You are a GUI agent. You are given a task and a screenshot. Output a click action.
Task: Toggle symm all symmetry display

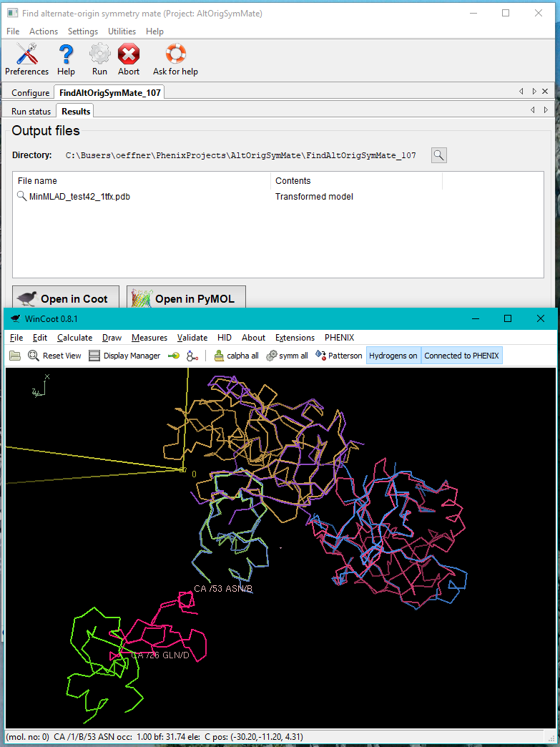pyautogui.click(x=287, y=356)
